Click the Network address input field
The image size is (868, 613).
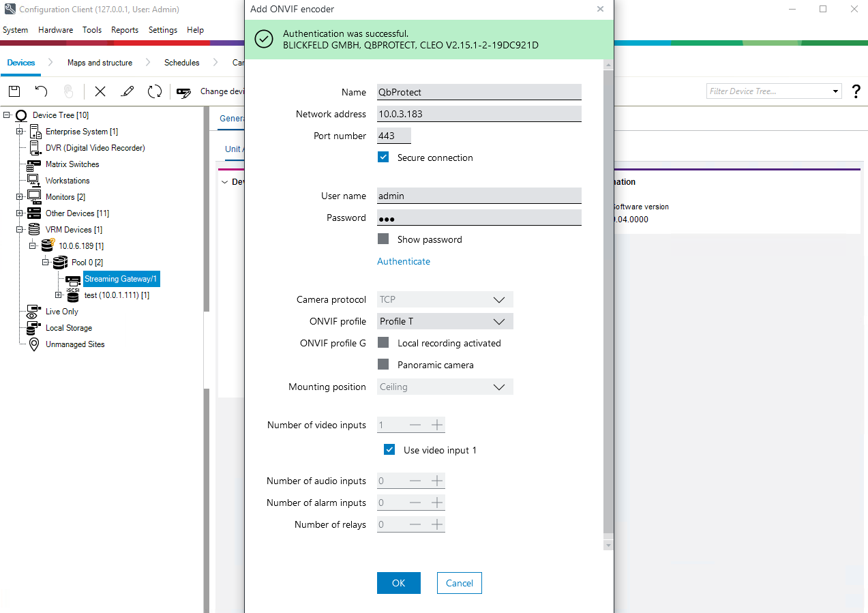click(x=479, y=114)
